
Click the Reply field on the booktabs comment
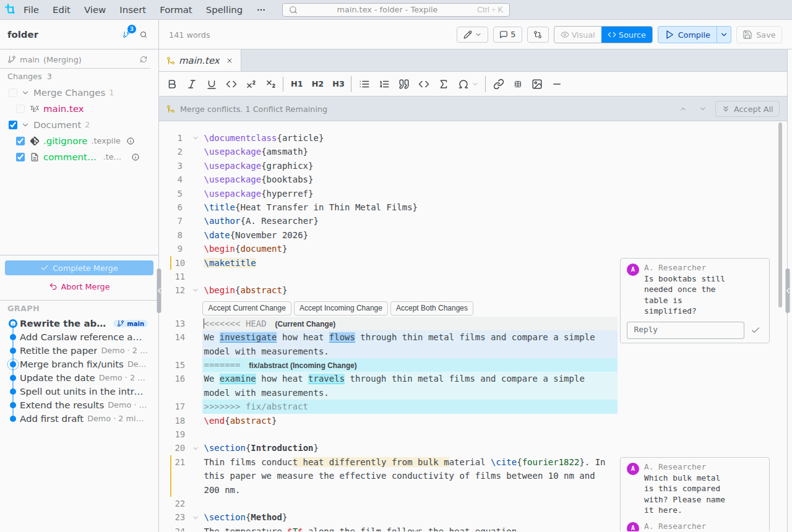686,330
